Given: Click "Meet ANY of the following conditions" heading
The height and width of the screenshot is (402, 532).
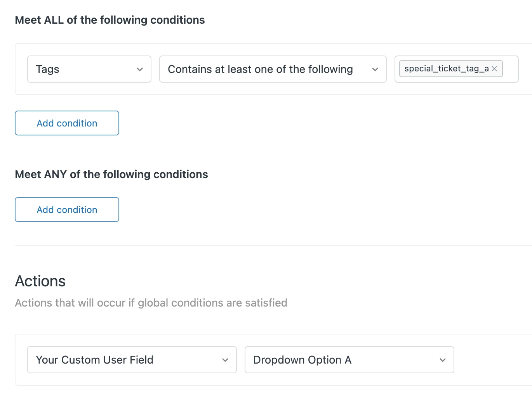Looking at the screenshot, I should tap(111, 174).
